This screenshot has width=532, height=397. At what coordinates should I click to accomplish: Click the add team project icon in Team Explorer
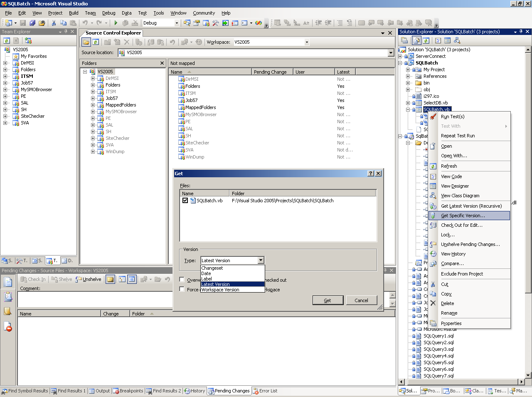28,40
